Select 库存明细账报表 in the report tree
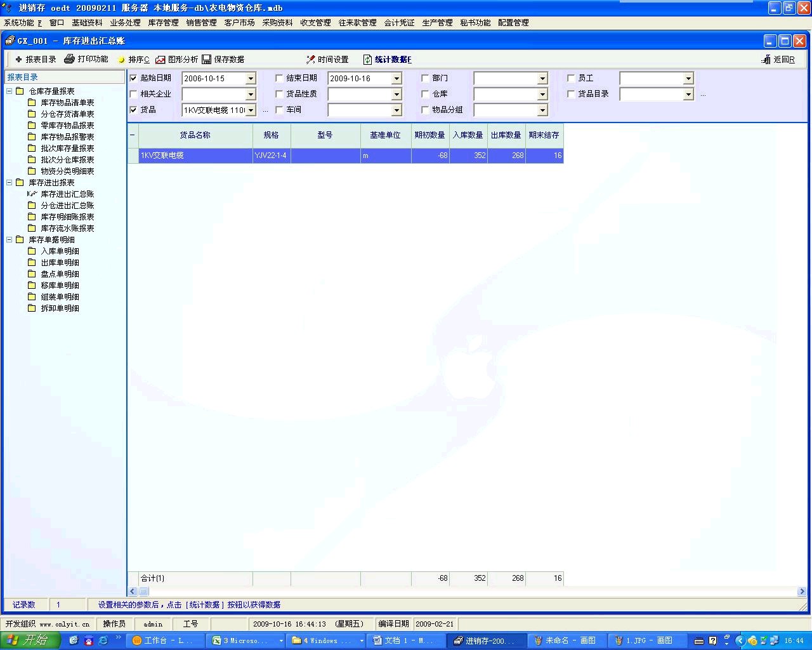Screen dimensions: 812x650 [67, 217]
